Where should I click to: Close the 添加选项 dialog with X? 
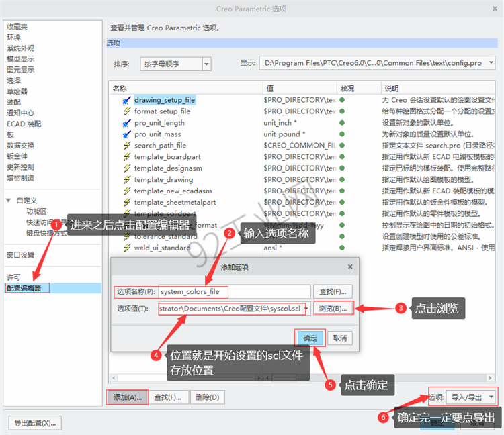pyautogui.click(x=350, y=267)
